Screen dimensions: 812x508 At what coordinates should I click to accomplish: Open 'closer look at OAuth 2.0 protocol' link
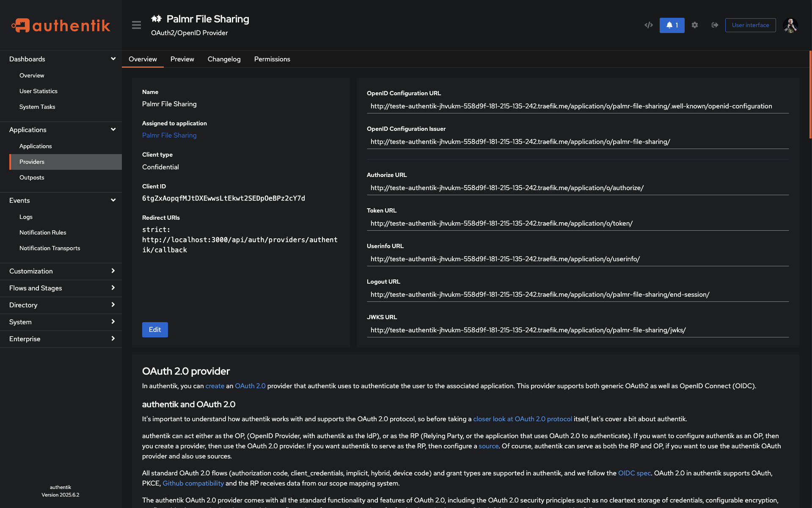coord(523,419)
